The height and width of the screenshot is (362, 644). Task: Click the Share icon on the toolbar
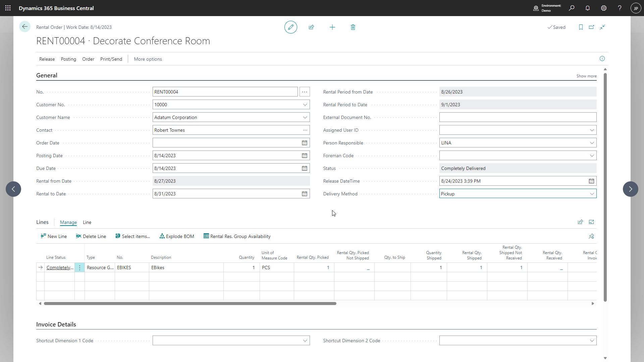click(311, 27)
